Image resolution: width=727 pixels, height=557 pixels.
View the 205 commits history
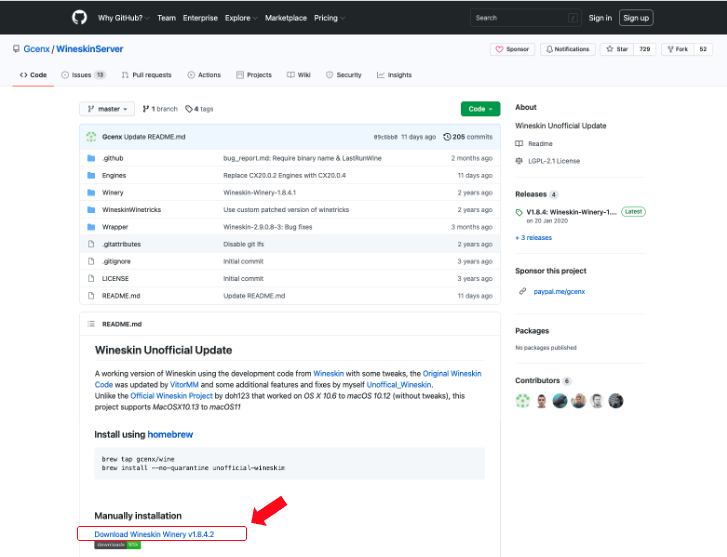click(468, 137)
